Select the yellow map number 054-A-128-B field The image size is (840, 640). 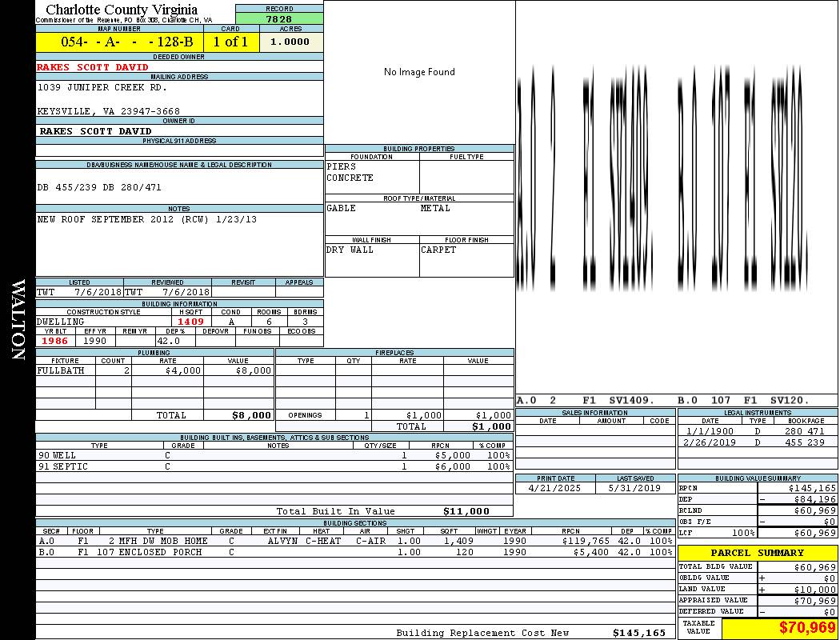coord(119,42)
